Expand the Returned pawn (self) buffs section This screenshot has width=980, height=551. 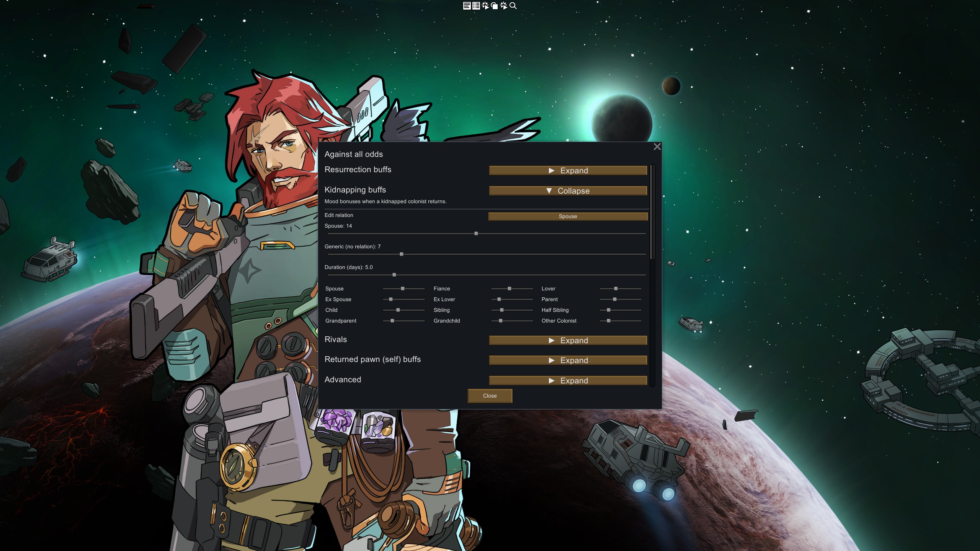point(568,360)
